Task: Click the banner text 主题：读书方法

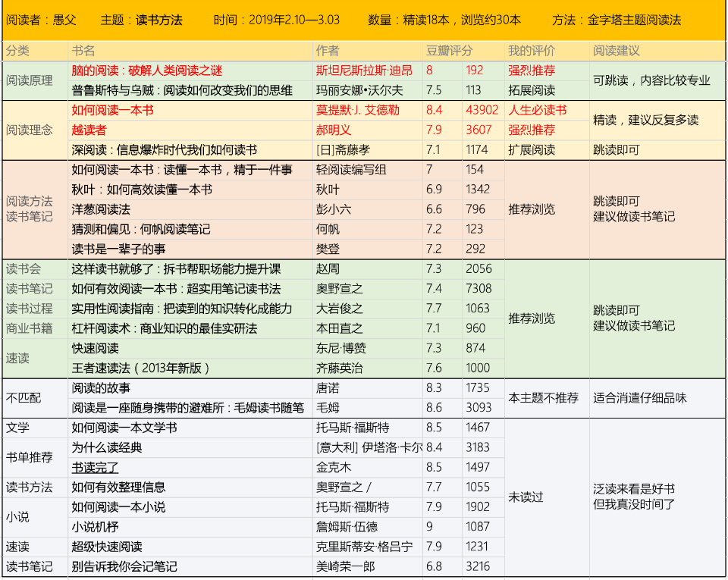Action: pos(142,20)
